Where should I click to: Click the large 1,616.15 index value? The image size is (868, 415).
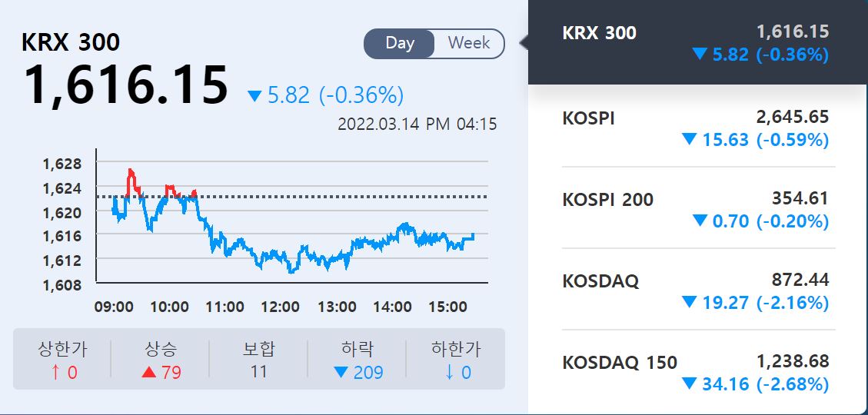coord(127,85)
